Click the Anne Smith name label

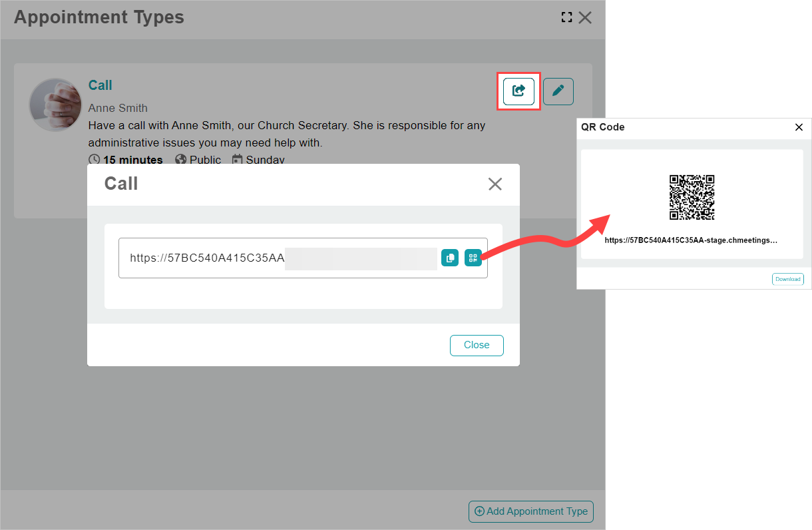[118, 108]
